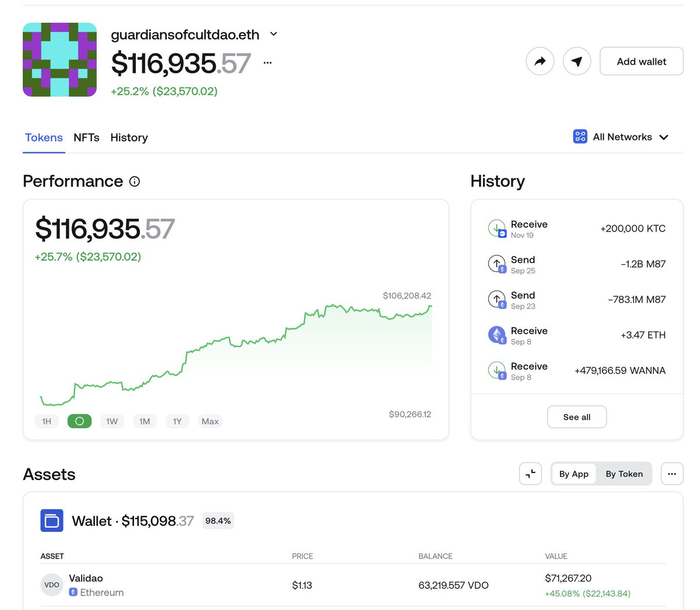Open the All Networks dropdown
This screenshot has width=700, height=610.
pos(622,136)
